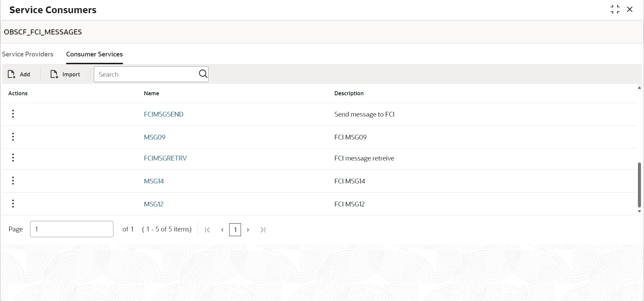Select 'FCI MSG14' description cell
Viewport: 644px width, 301px height.
(x=350, y=181)
